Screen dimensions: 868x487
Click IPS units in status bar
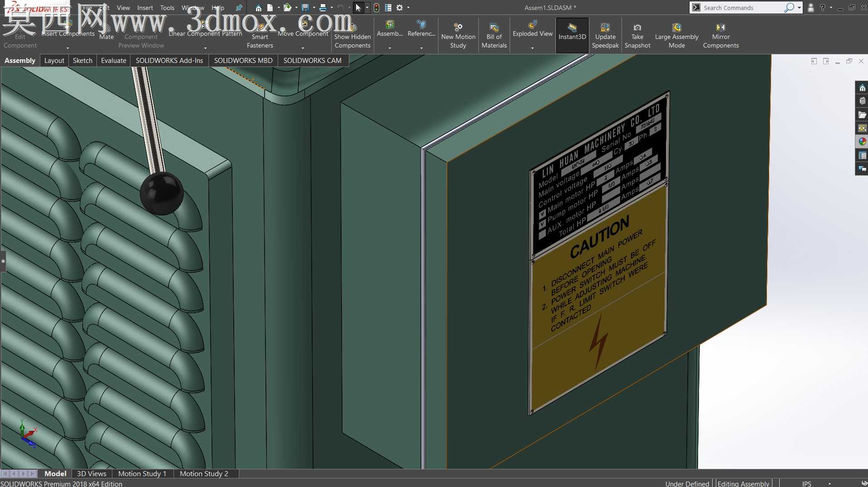pos(807,483)
